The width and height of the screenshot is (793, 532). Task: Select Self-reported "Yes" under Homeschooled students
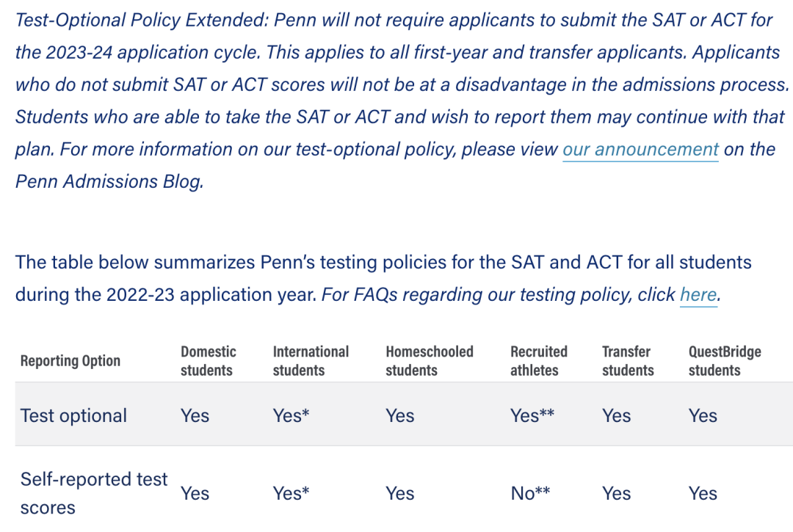(399, 493)
